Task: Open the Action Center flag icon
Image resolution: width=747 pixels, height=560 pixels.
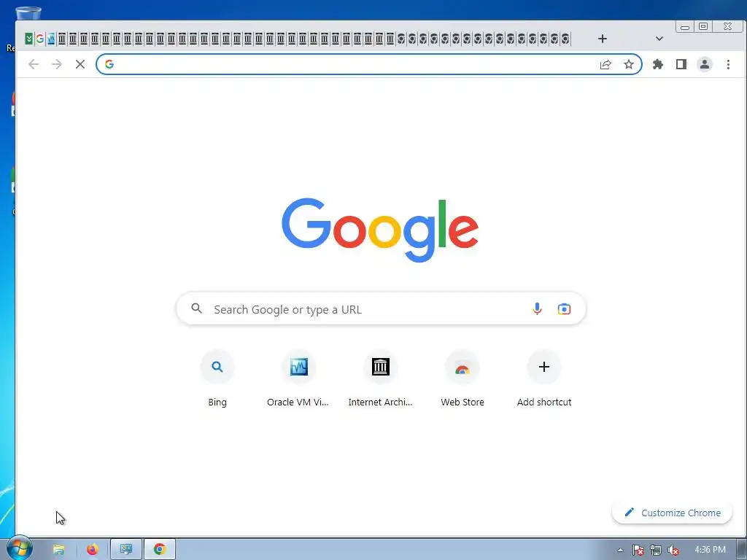Action: [638, 550]
